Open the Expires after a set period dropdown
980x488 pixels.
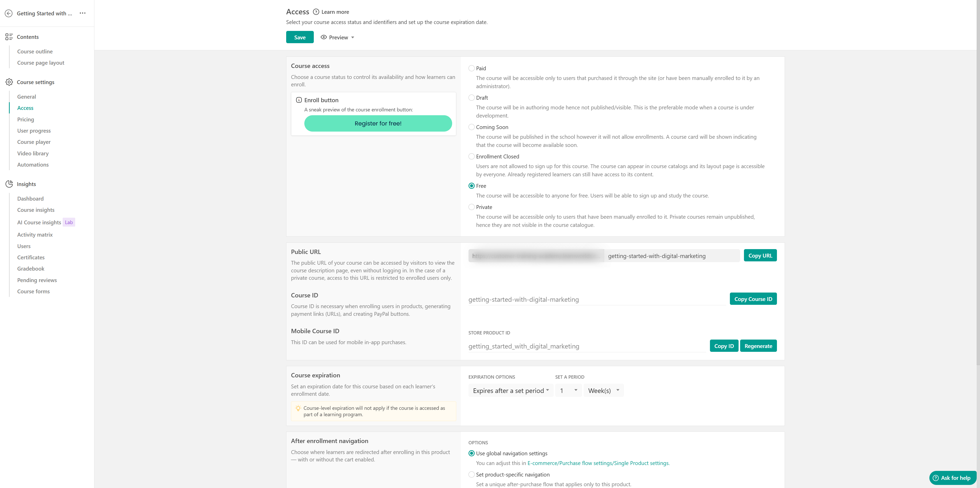click(510, 391)
